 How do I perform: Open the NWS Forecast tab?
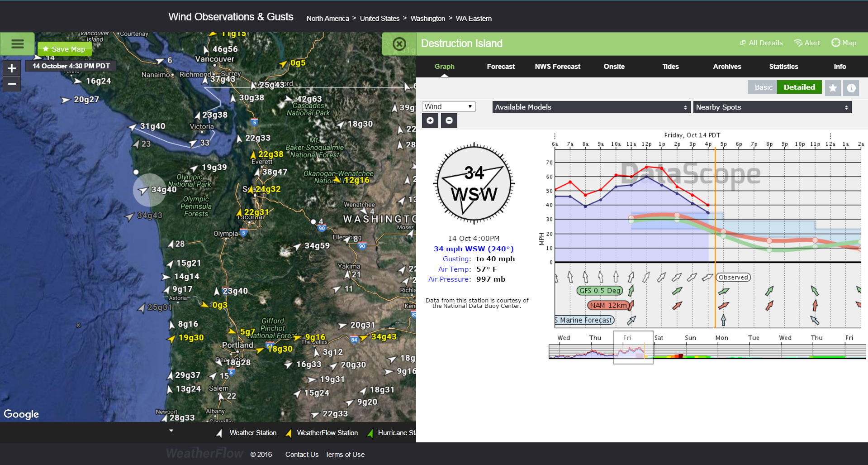557,66
